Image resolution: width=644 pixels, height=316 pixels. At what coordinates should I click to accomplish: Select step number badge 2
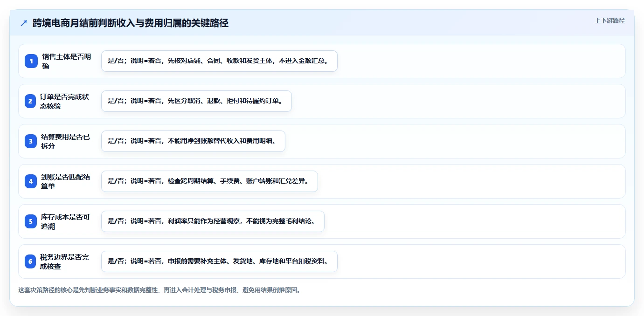(31, 101)
